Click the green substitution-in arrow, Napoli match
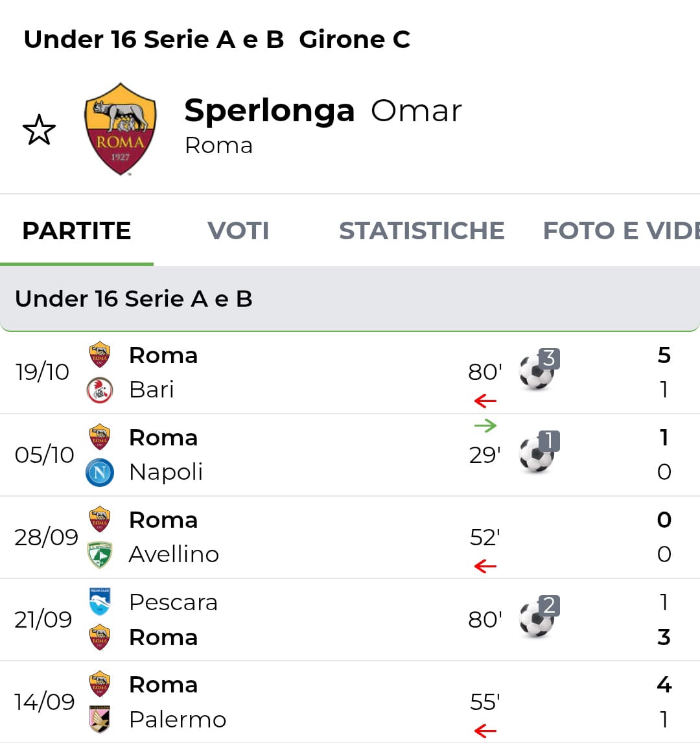Image resolution: width=700 pixels, height=743 pixels. [485, 426]
